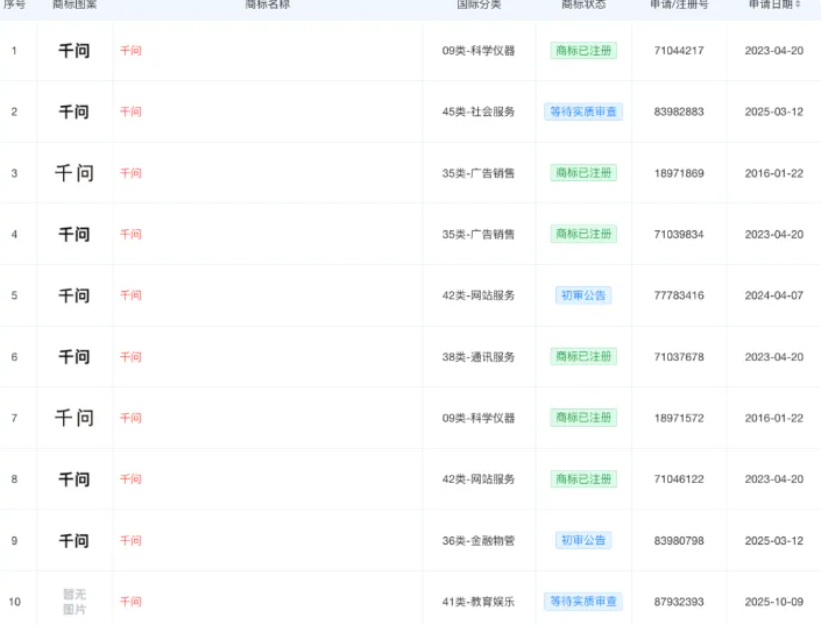Click the 暂无图片 placeholder in row 10
Image resolution: width=824 pixels, height=628 pixels.
click(x=74, y=601)
